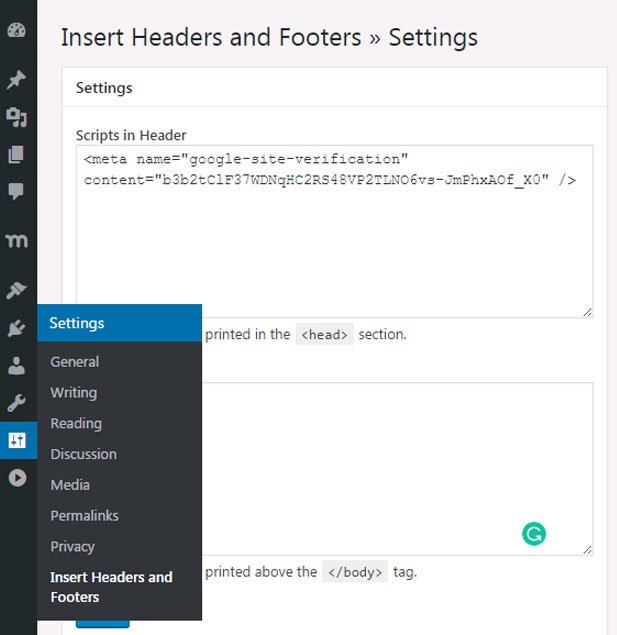Image resolution: width=617 pixels, height=635 pixels.
Task: Open Permalinks settings submenu item
Action: click(85, 516)
